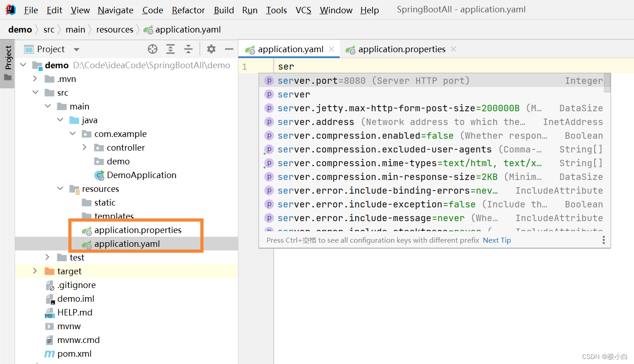The width and height of the screenshot is (634, 364).
Task: Expand the .mvn folder
Action: (35, 79)
